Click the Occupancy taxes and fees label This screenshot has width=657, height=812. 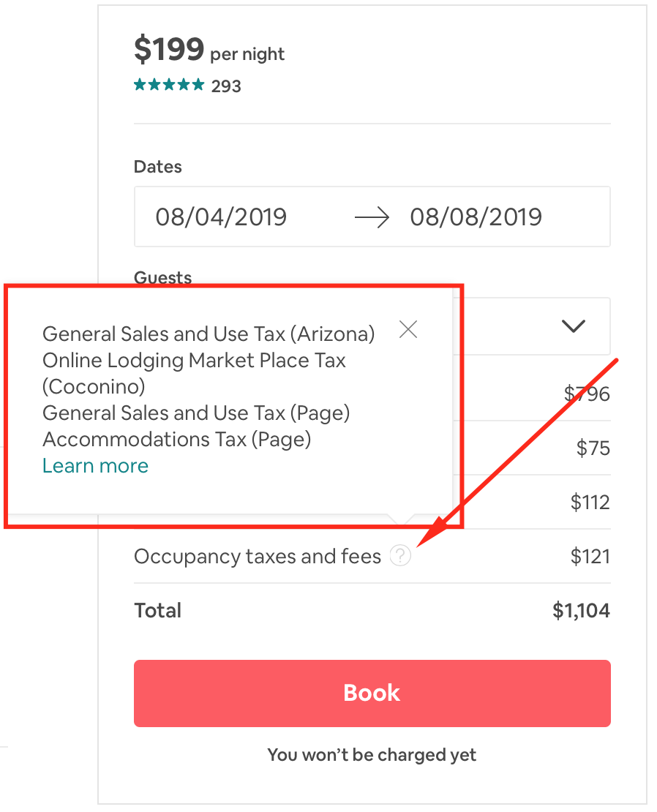pyautogui.click(x=258, y=557)
